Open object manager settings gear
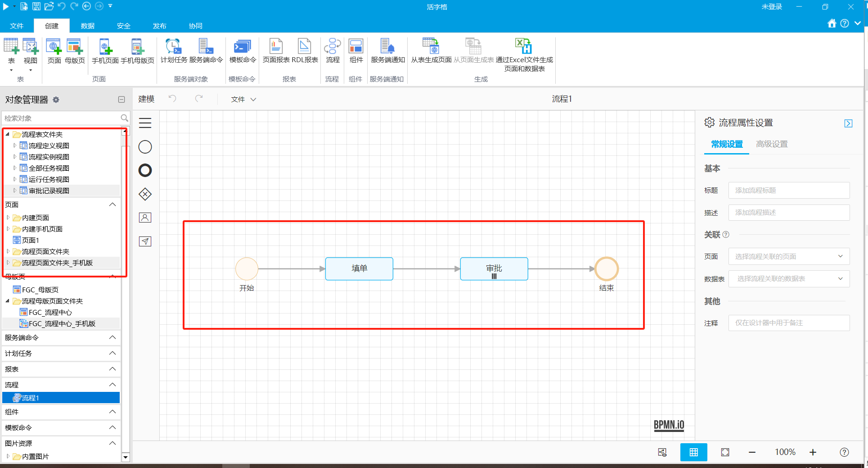 point(56,100)
